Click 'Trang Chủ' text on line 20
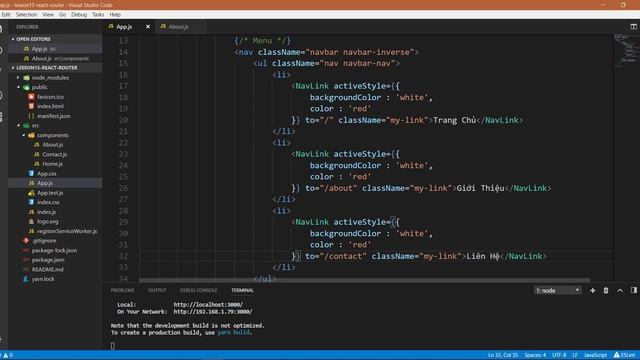This screenshot has height=360, width=640. [454, 120]
